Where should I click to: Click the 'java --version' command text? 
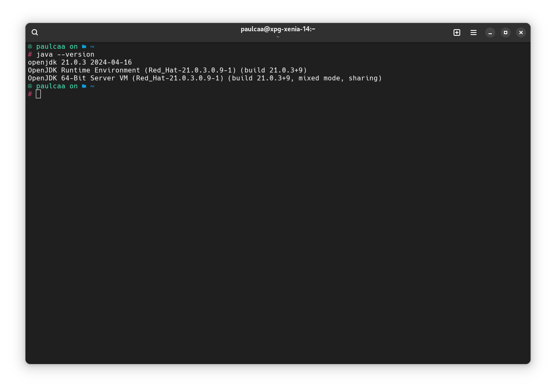(x=65, y=55)
